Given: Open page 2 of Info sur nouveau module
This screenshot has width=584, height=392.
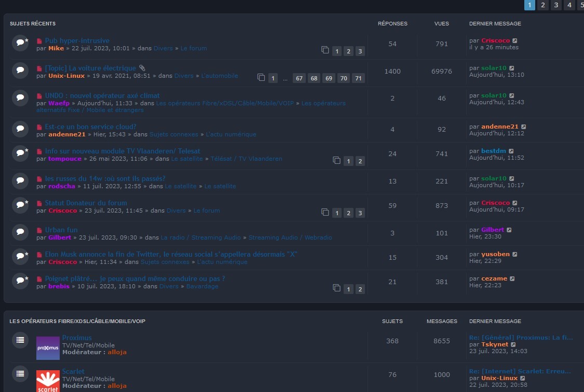Looking at the screenshot, I should tap(360, 161).
